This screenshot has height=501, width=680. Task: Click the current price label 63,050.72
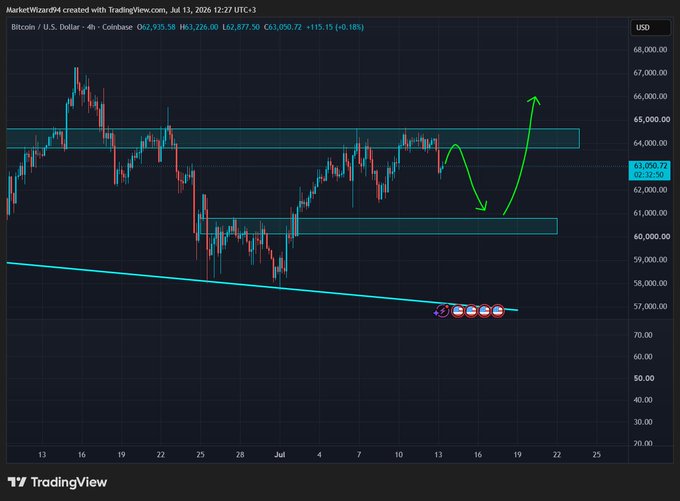(x=649, y=166)
